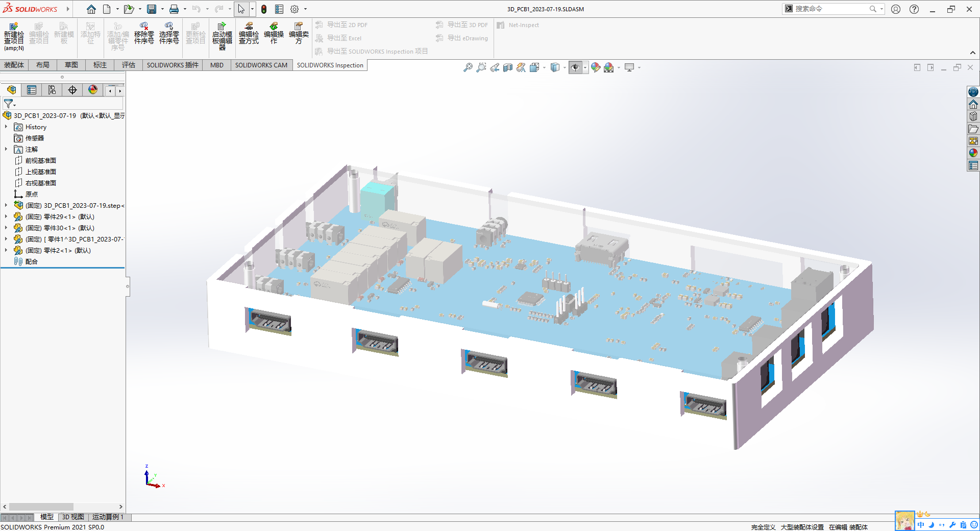Click the Print icon
Screen dimensions: 980x531
point(174,9)
